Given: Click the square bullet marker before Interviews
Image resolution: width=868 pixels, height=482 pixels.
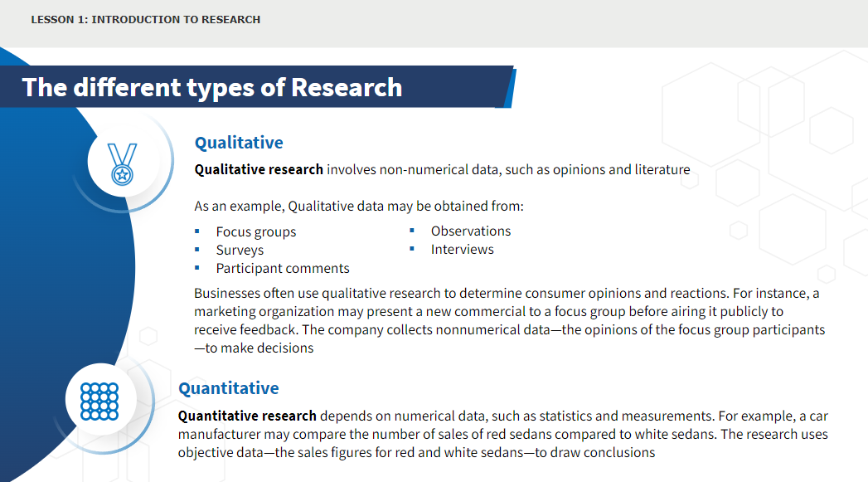Looking at the screenshot, I should click(412, 249).
